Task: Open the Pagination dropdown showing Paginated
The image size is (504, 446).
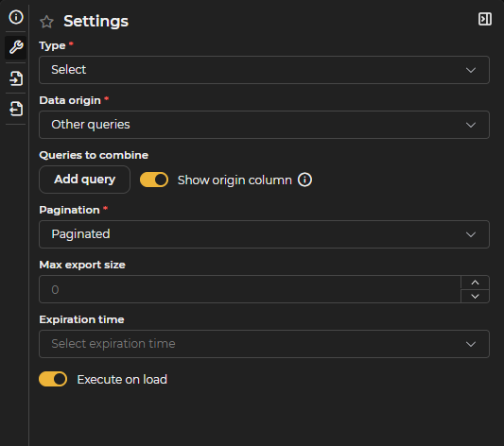Action: coord(264,234)
